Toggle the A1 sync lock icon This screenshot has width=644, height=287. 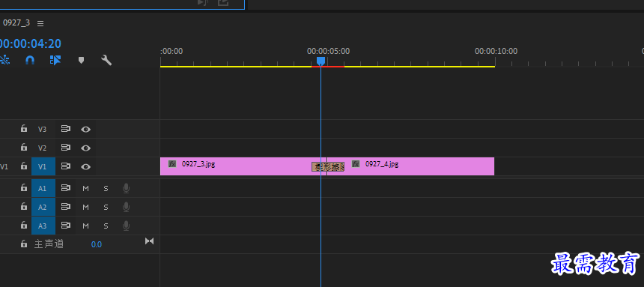click(x=65, y=188)
